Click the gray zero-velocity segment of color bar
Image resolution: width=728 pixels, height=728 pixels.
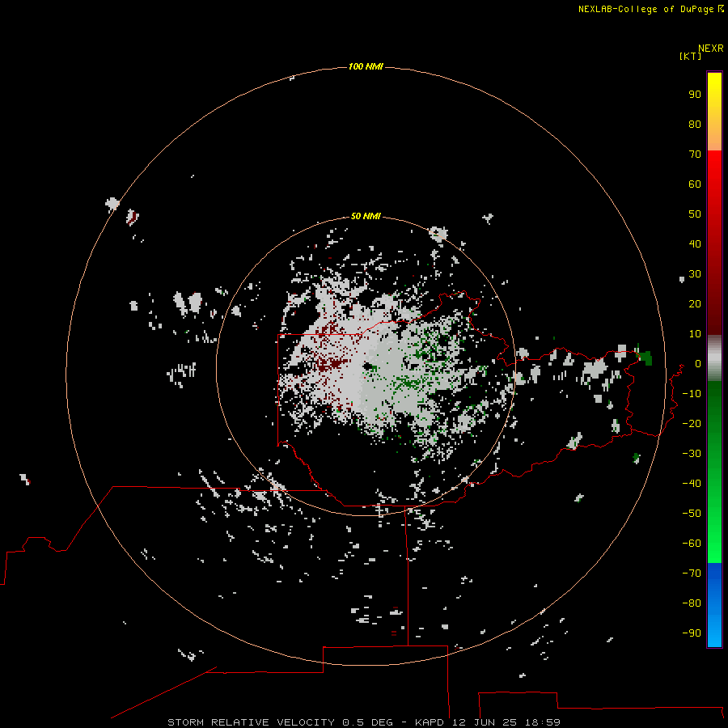tap(714, 358)
